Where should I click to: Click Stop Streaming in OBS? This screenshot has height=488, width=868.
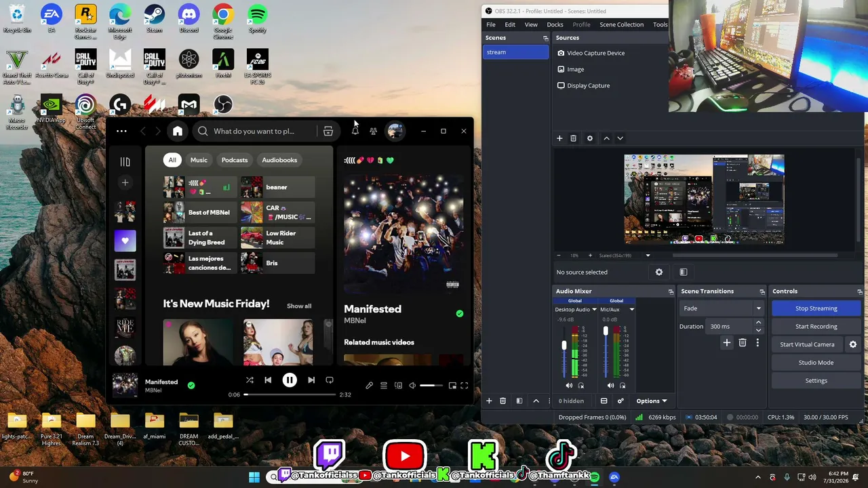coord(816,308)
